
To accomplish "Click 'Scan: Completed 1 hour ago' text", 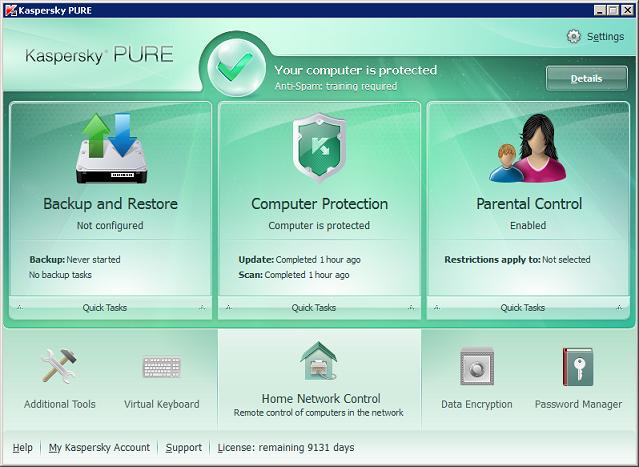I will [x=294, y=275].
